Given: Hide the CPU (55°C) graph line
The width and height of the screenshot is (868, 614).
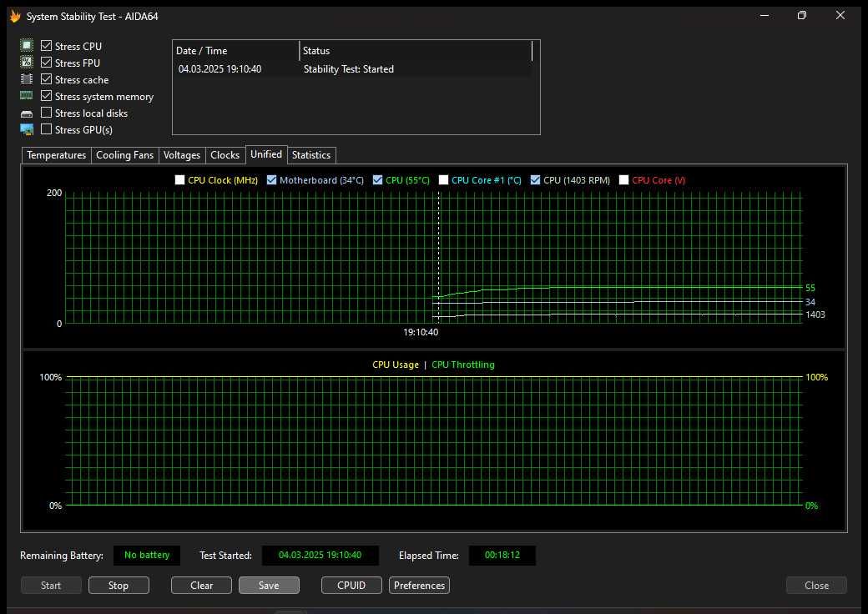Looking at the screenshot, I should 377,179.
